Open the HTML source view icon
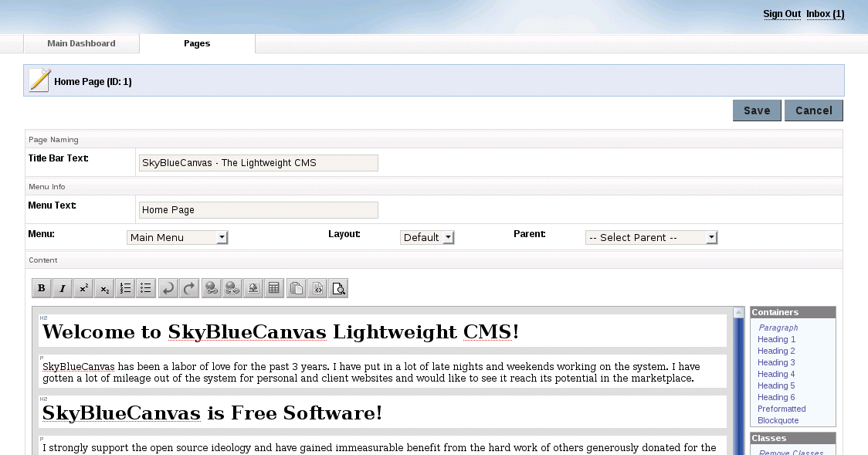Viewport: 868px width, 455px height. coord(317,288)
